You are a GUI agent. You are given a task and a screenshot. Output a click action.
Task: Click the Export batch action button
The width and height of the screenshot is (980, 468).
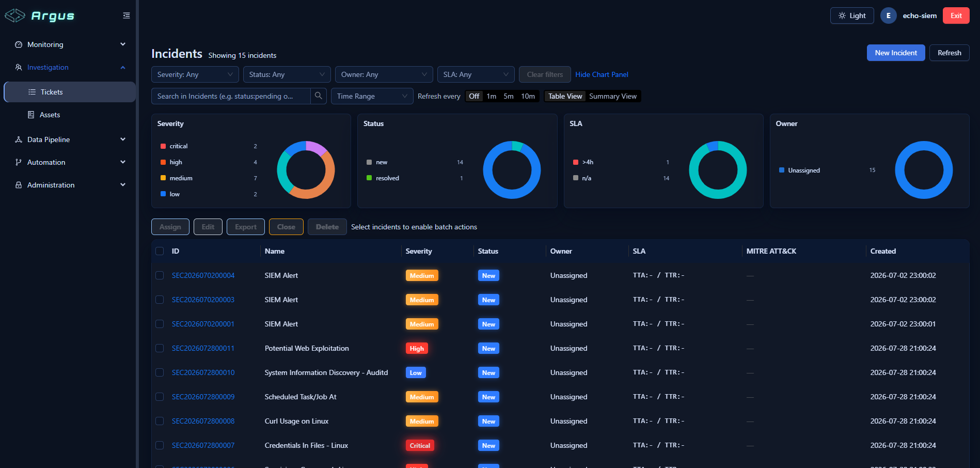[x=246, y=227]
